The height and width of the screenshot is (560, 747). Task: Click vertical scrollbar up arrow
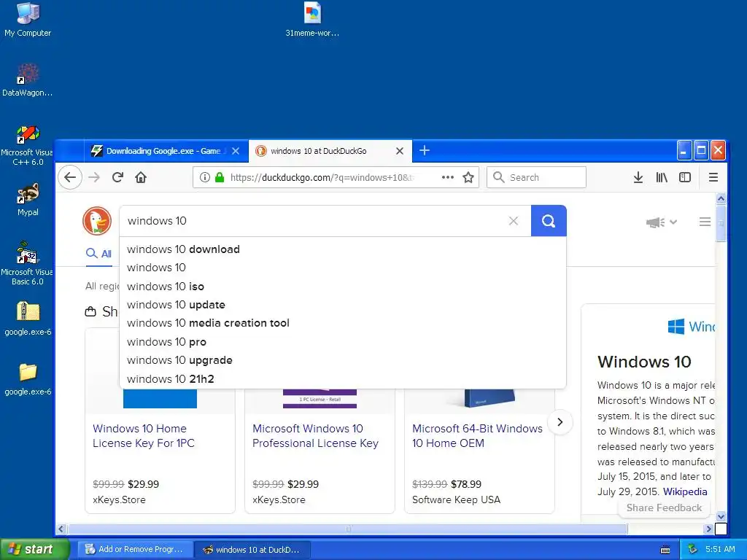721,198
